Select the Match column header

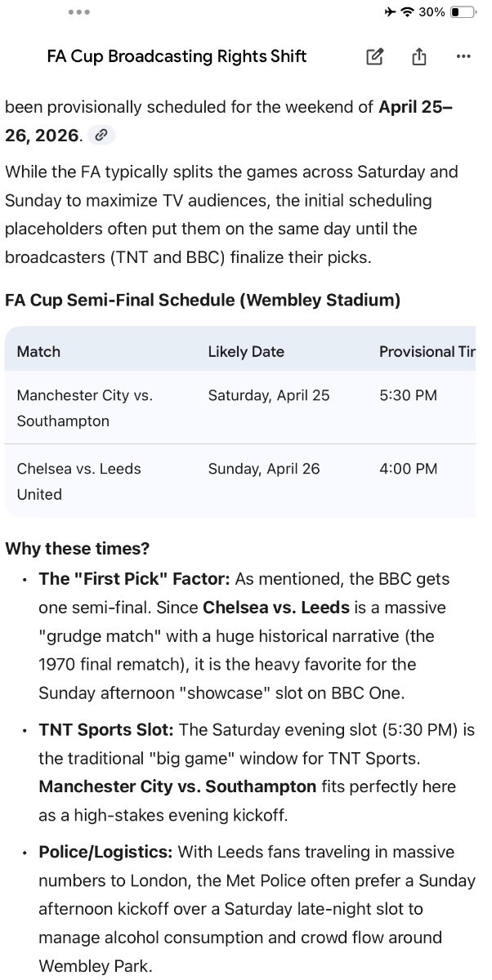click(x=38, y=352)
